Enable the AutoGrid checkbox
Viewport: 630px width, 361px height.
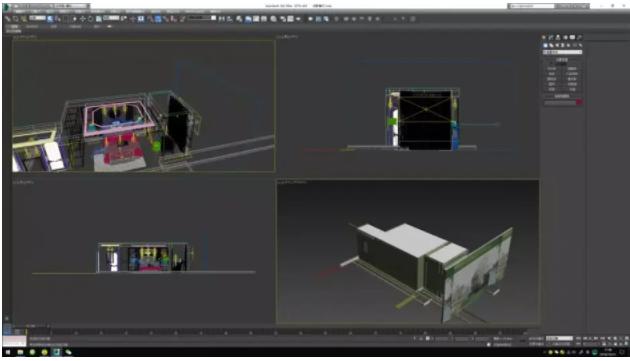tap(551, 64)
